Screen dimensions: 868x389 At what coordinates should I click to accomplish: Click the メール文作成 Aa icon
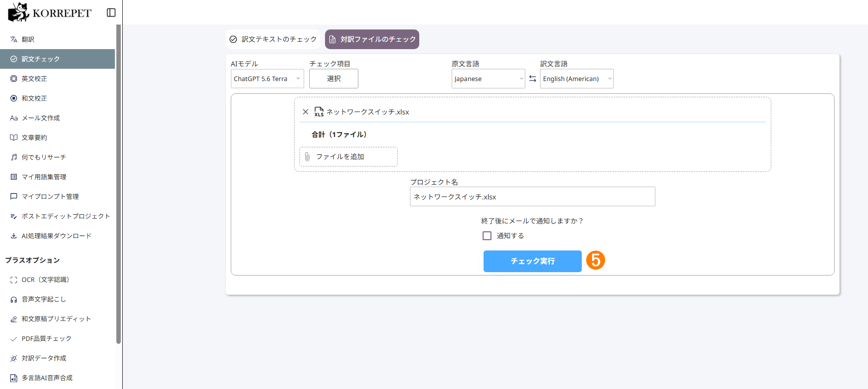pos(14,118)
